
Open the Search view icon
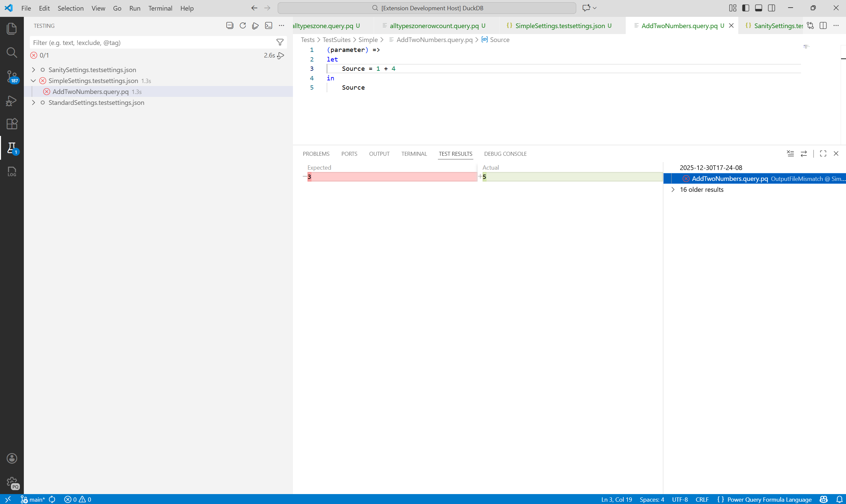(x=12, y=52)
